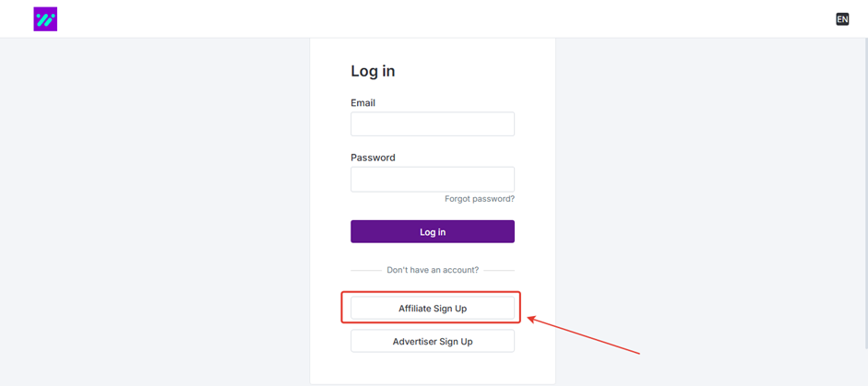Image resolution: width=868 pixels, height=386 pixels.
Task: Click the Log in heading text
Action: (373, 71)
